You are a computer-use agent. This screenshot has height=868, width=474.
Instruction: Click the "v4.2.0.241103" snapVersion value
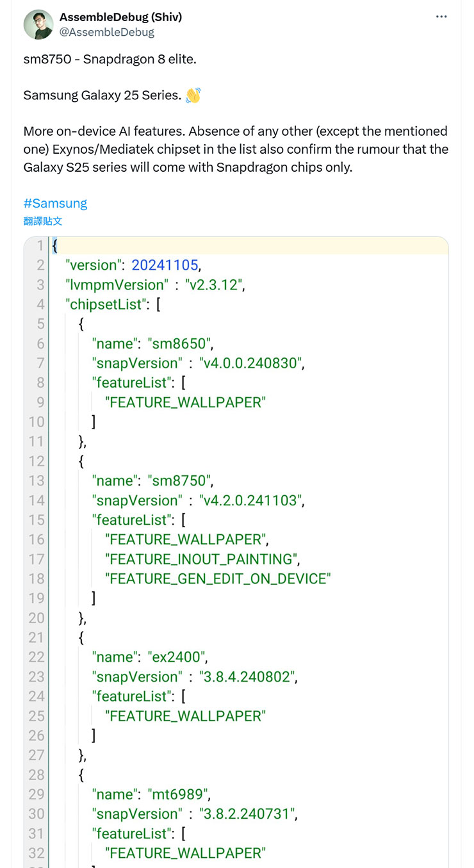[251, 500]
